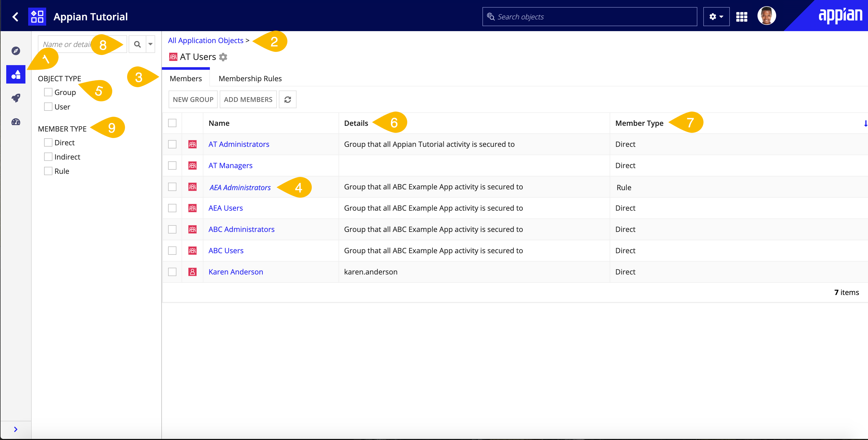Click the Name or details filter field
868x440 pixels.
pos(82,44)
